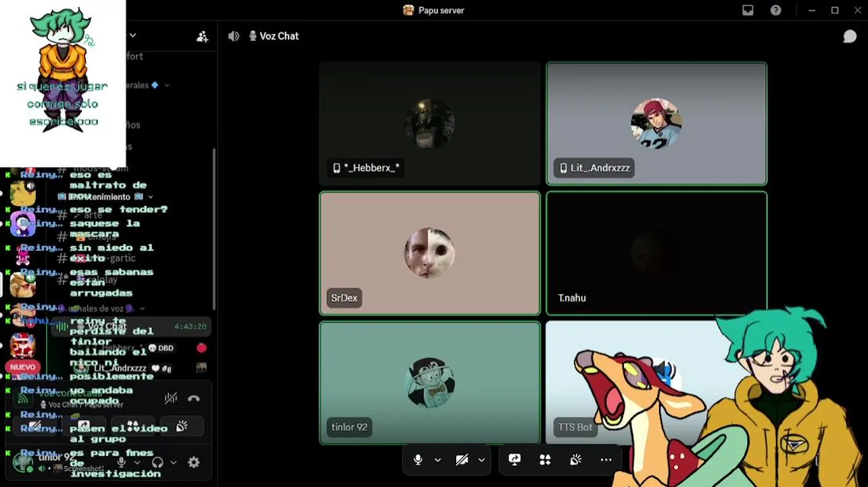The width and height of the screenshot is (868, 487).
Task: Click the DBD tag next to Hebberx
Action: tap(161, 348)
